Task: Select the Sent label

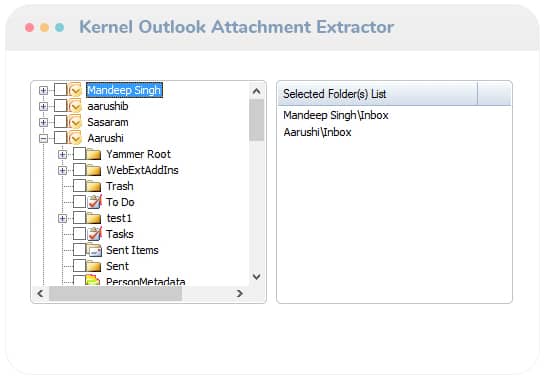Action: pyautogui.click(x=117, y=266)
